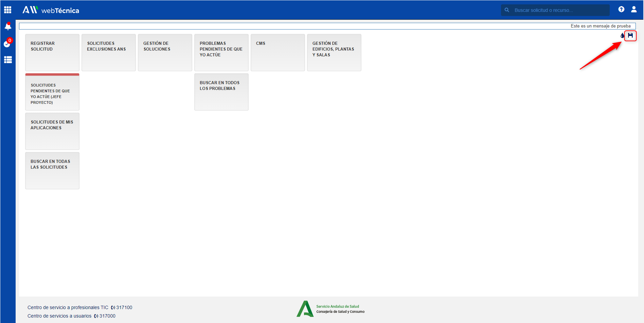Image resolution: width=644 pixels, height=323 pixels.
Task: Open the apps grid menu icon
Action: 7,10
